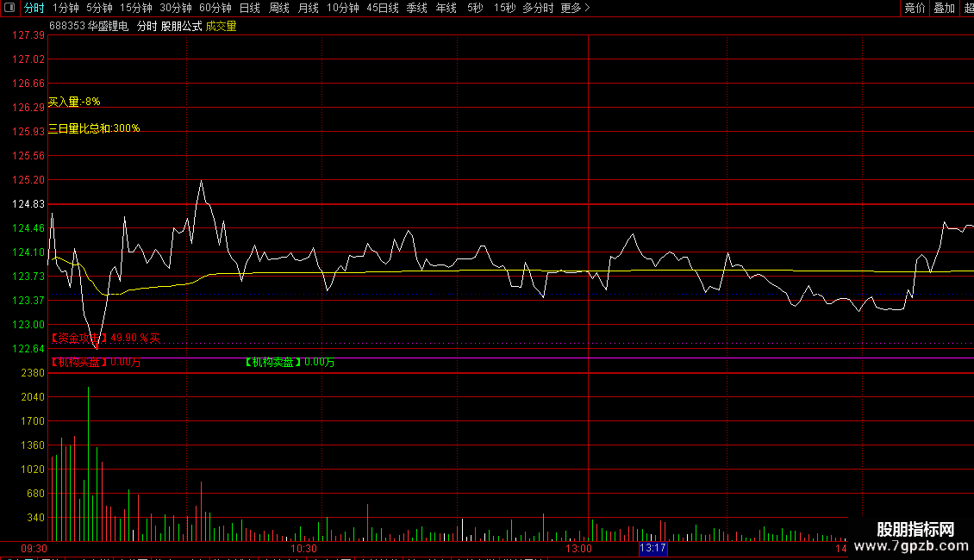Click the 10:30 time axis label
The width and height of the screenshot is (974, 560).
pyautogui.click(x=303, y=548)
